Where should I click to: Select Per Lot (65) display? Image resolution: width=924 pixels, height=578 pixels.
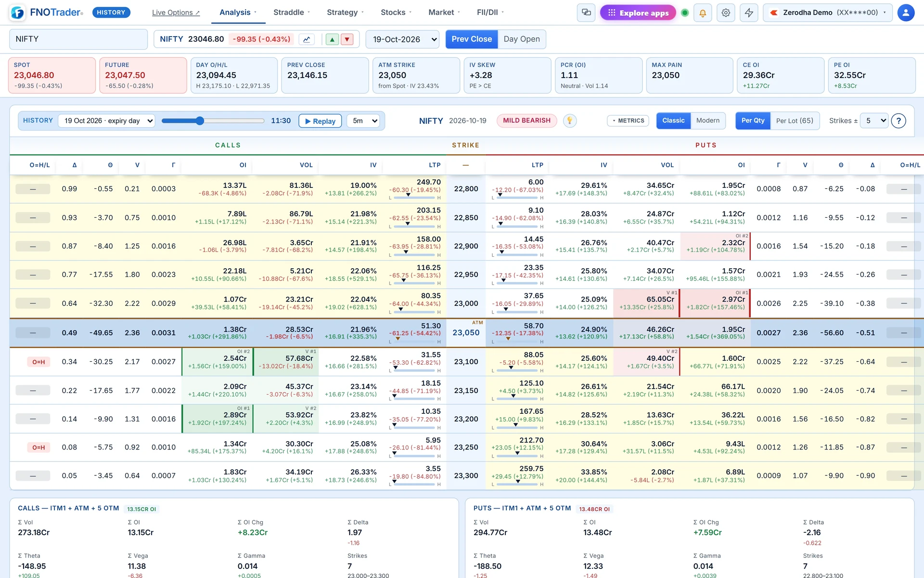tap(795, 120)
